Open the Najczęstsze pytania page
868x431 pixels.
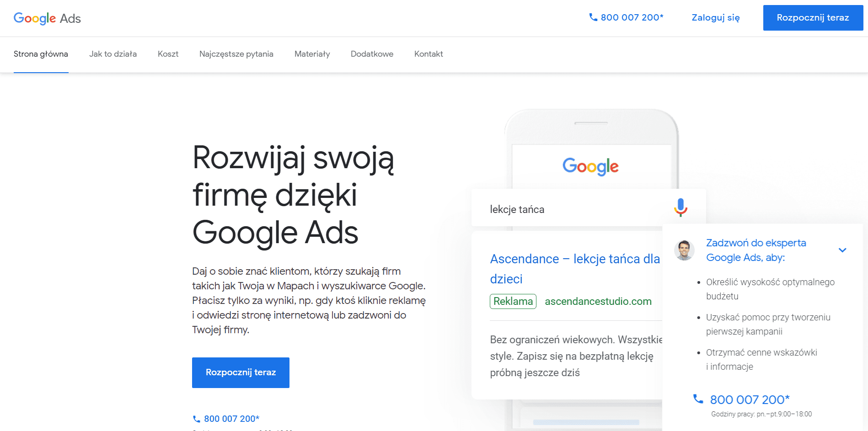pyautogui.click(x=236, y=54)
